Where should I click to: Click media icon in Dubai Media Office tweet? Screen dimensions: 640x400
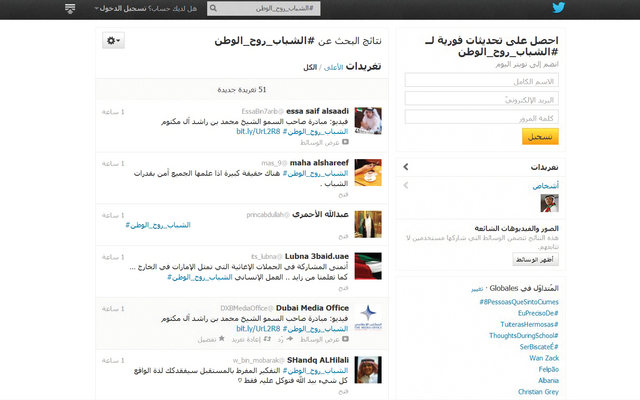pyautogui.click(x=345, y=339)
